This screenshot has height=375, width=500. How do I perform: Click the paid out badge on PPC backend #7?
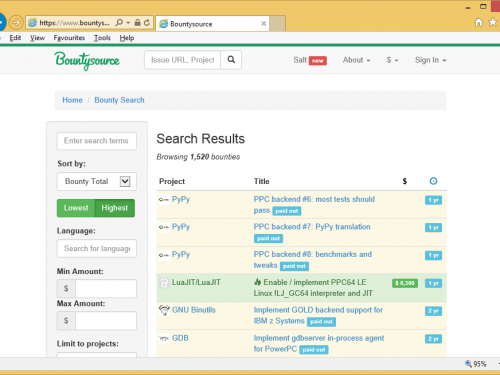268,238
